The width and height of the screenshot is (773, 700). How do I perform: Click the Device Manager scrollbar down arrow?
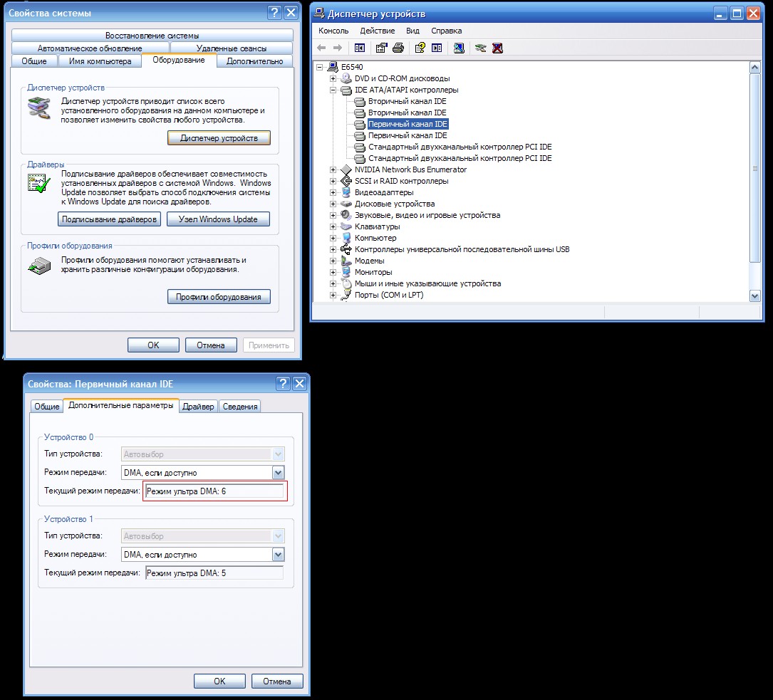(x=754, y=296)
